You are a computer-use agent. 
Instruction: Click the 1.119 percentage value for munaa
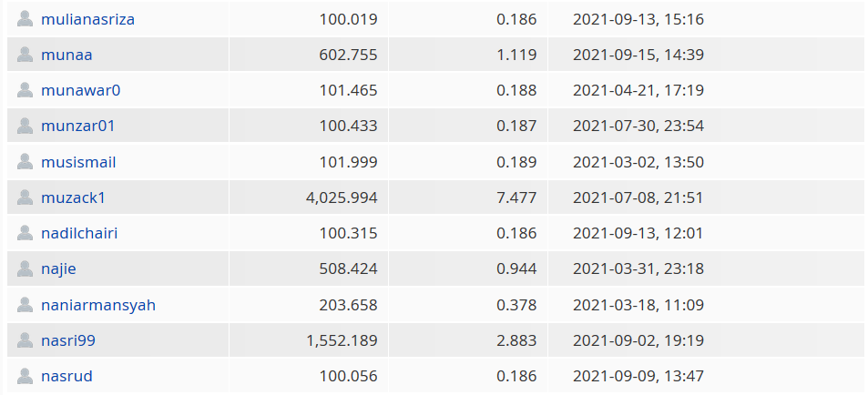pos(516,55)
